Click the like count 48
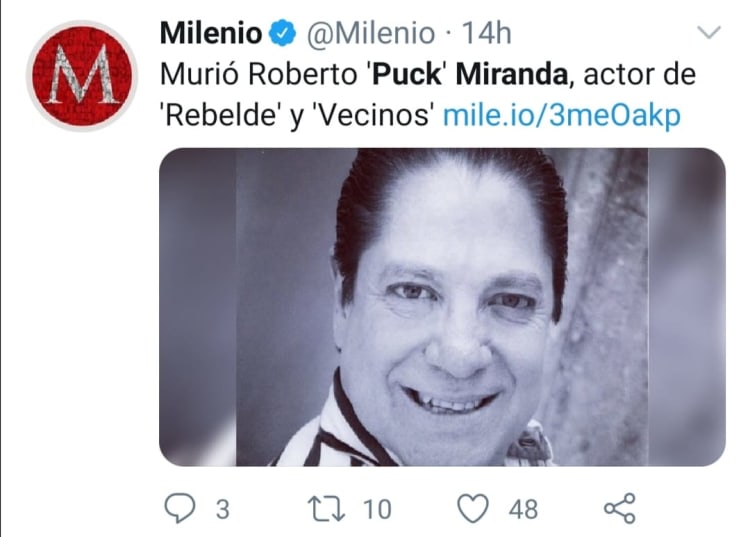This screenshot has height=537, width=750. (523, 509)
